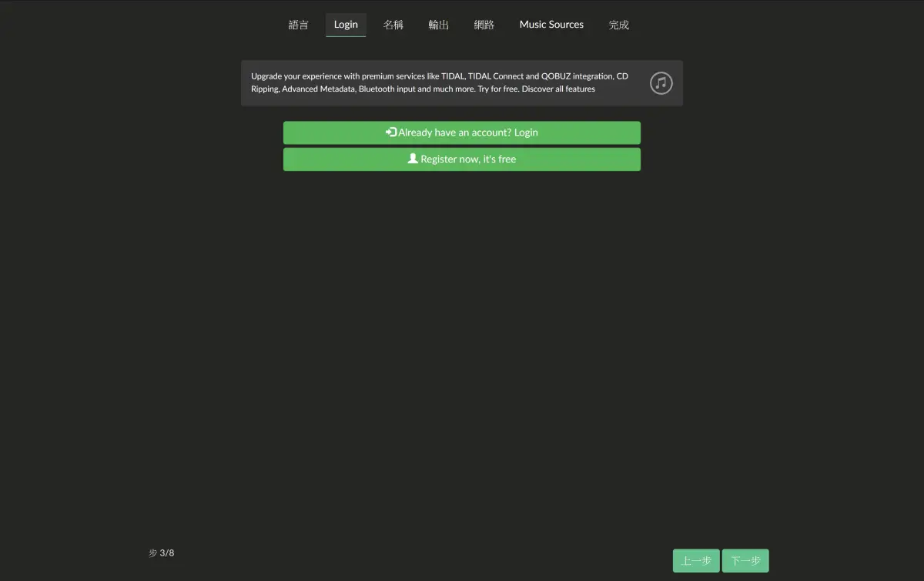The image size is (924, 581).
Task: Click Already have an account? Login
Action: pos(462,133)
